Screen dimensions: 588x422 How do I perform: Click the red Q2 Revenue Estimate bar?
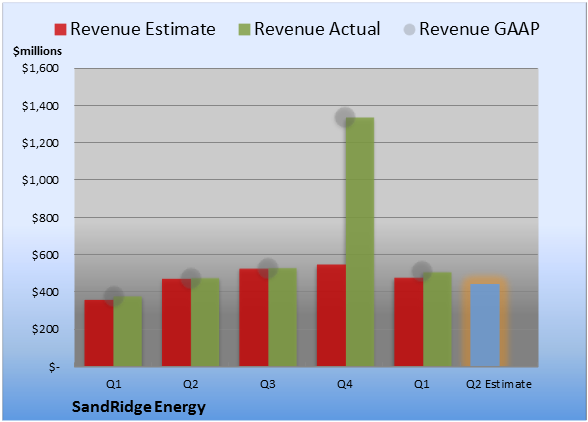(x=176, y=323)
